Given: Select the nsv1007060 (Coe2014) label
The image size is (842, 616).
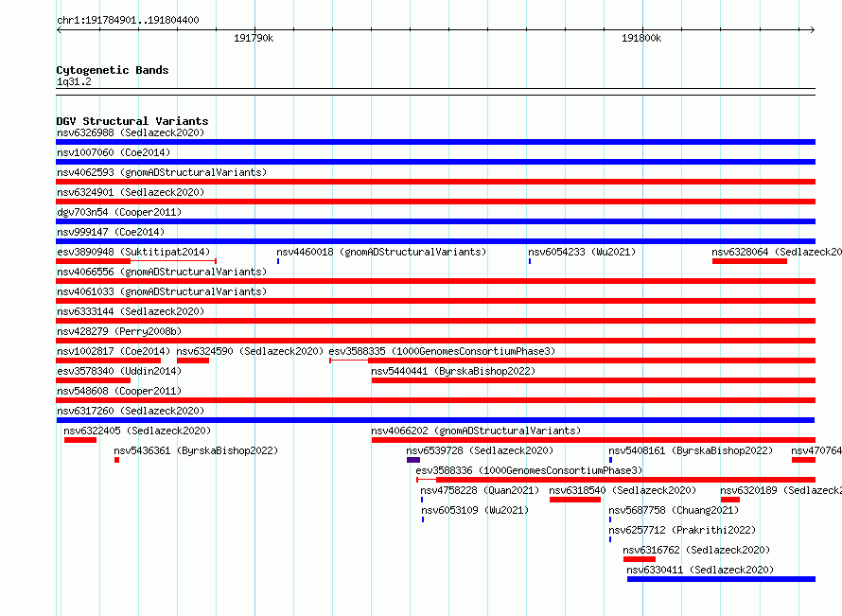Looking at the screenshot, I should 114,152.
